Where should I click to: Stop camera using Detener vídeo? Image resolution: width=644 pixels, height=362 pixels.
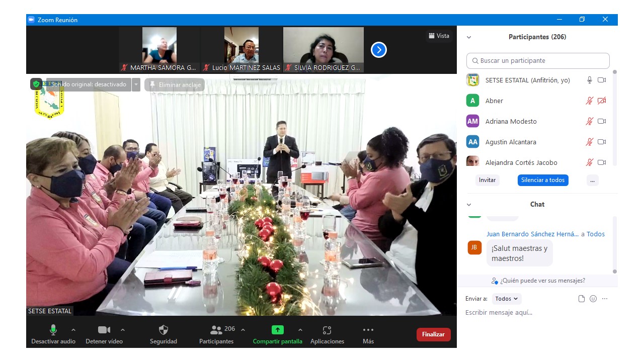(x=104, y=334)
